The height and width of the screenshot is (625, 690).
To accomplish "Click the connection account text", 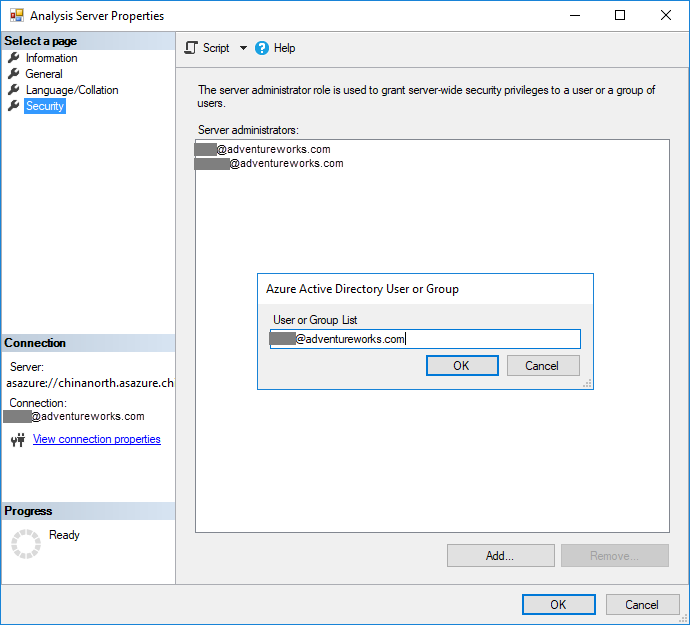I will click(74, 416).
